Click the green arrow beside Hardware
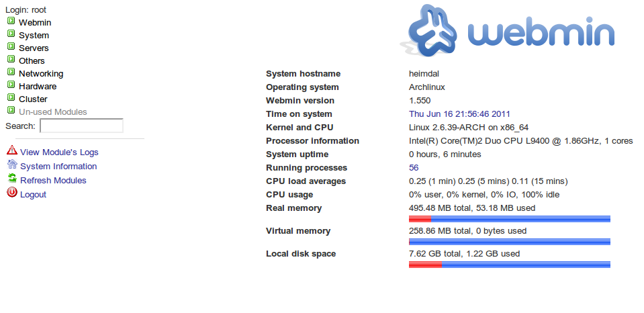Image resolution: width=644 pixels, height=313 pixels. tap(11, 85)
